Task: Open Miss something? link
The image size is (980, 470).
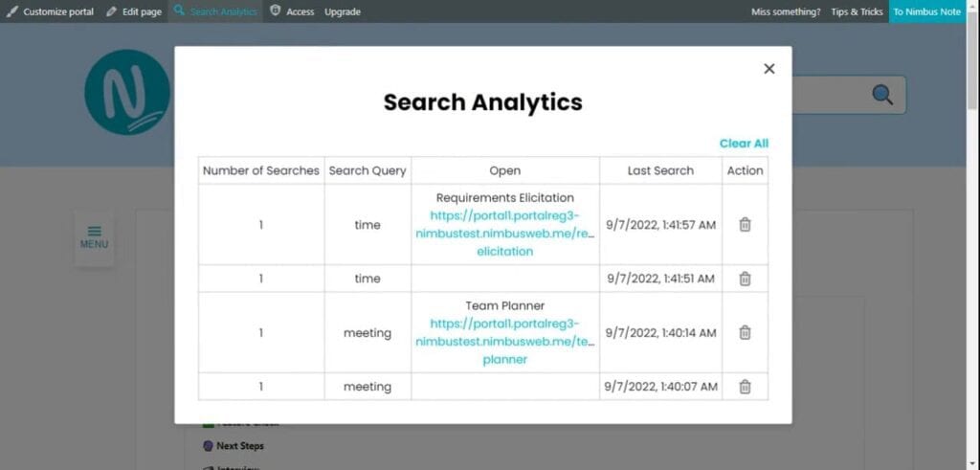Action: coord(786,11)
